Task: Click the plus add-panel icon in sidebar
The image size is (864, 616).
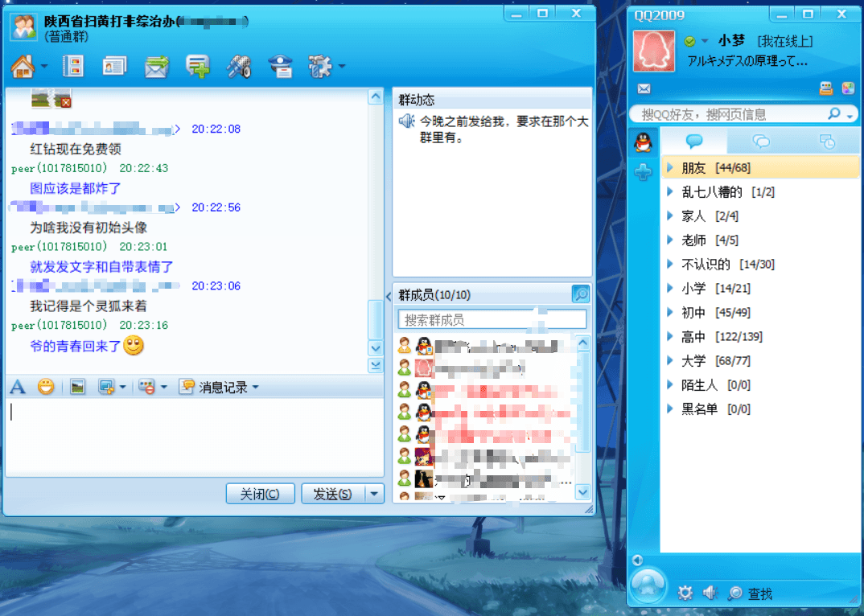Action: pyautogui.click(x=643, y=172)
